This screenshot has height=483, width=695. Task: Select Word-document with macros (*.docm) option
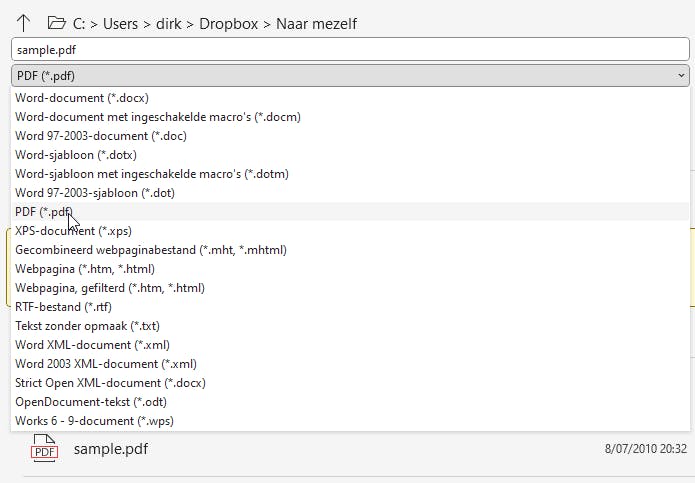(158, 117)
